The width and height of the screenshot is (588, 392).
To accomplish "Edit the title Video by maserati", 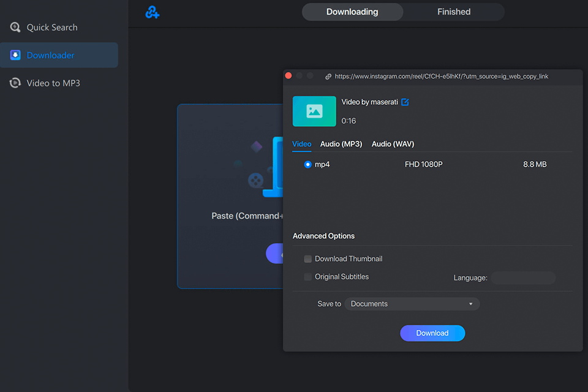I will point(405,102).
